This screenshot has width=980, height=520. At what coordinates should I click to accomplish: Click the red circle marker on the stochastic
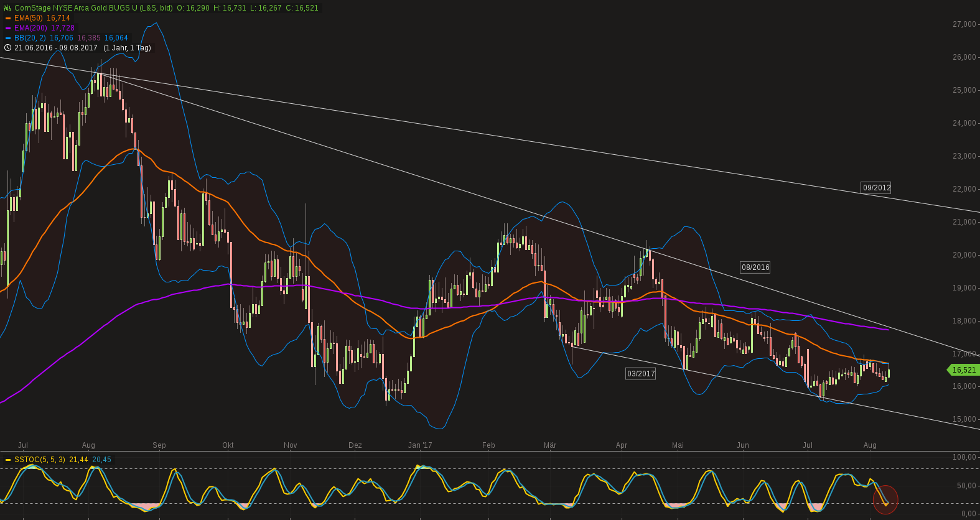coord(885,499)
